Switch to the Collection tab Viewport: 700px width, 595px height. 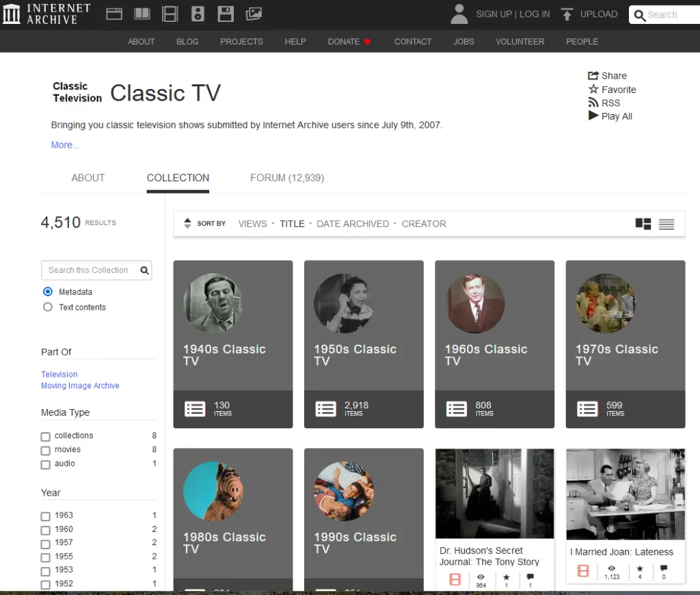(x=178, y=178)
